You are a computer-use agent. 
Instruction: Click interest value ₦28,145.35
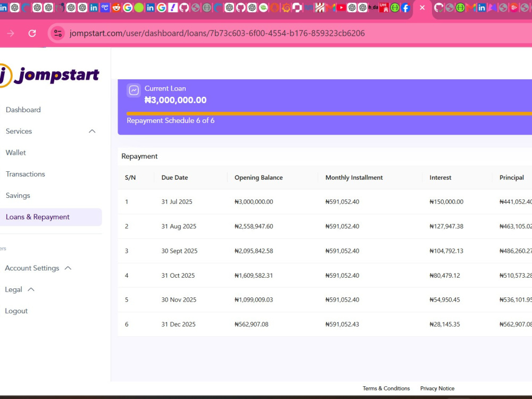pos(445,325)
